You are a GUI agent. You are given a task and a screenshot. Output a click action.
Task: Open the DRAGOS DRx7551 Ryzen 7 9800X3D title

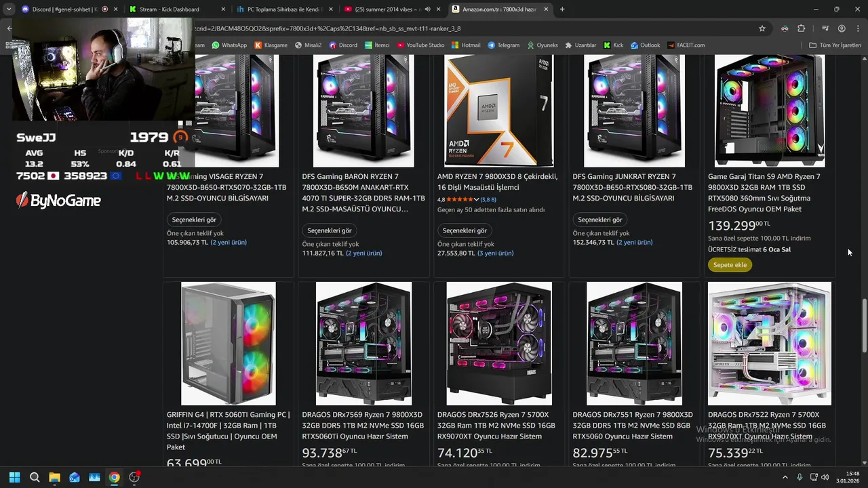(633, 426)
